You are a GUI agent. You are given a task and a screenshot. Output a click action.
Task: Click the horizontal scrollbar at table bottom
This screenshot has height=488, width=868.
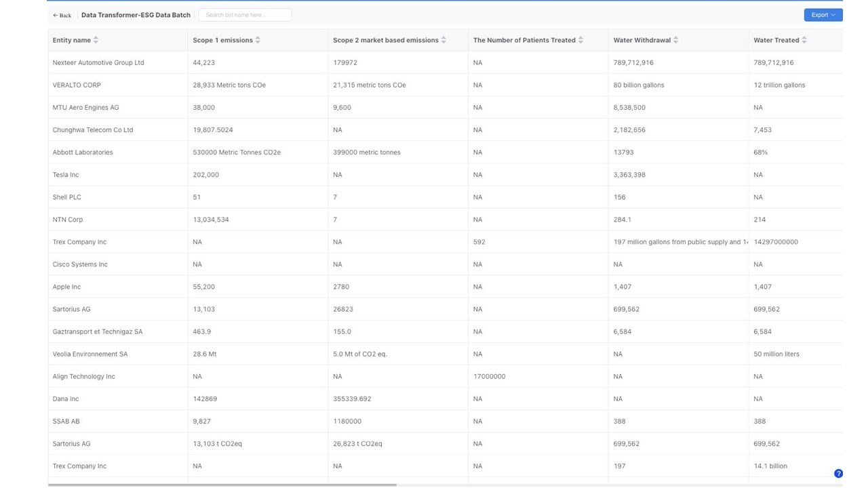[x=222, y=485]
